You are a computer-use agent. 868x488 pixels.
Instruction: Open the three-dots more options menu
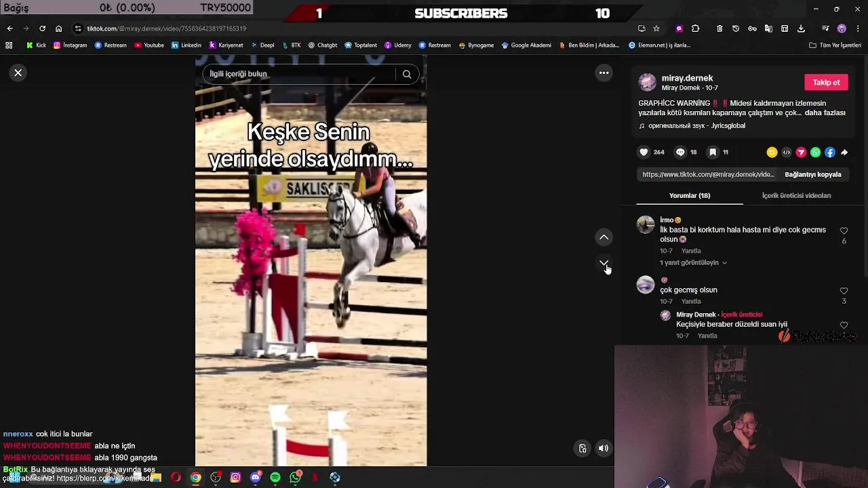(x=604, y=73)
